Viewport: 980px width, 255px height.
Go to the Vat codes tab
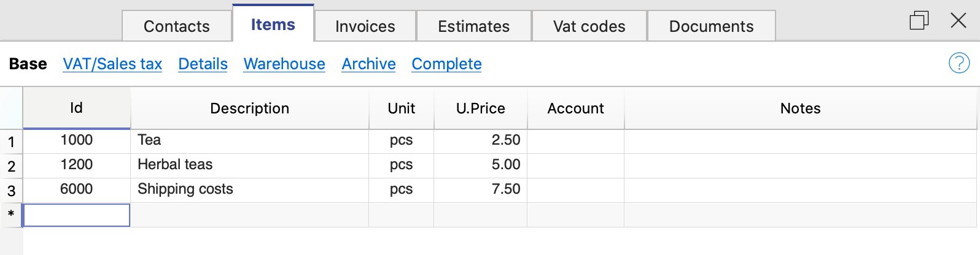tap(589, 26)
